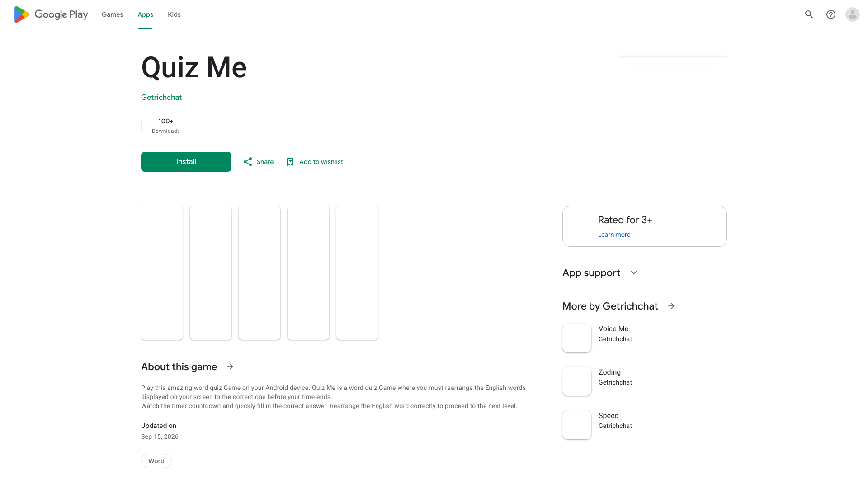Image resolution: width=868 pixels, height=488 pixels.
Task: Click the Add to wishlist bookmark icon
Action: (290, 162)
